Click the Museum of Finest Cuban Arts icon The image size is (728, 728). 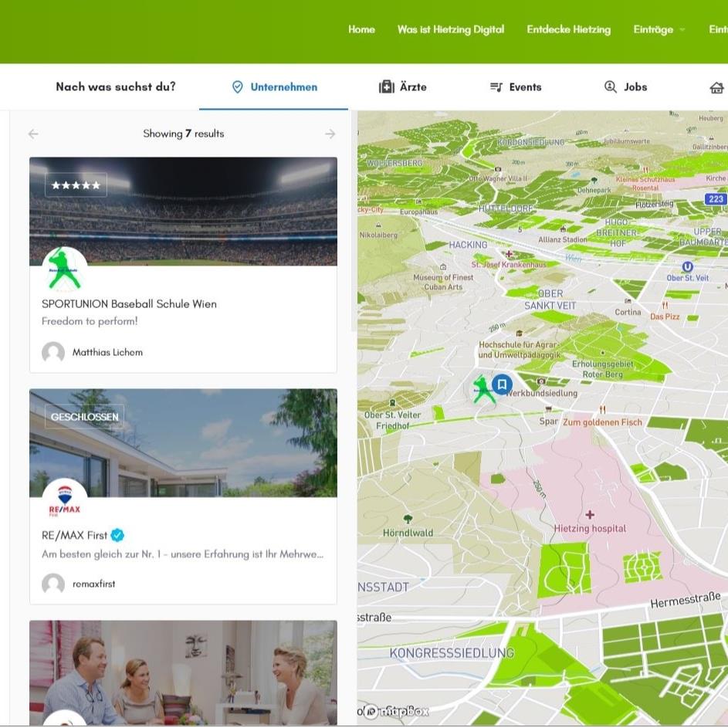pyautogui.click(x=443, y=267)
